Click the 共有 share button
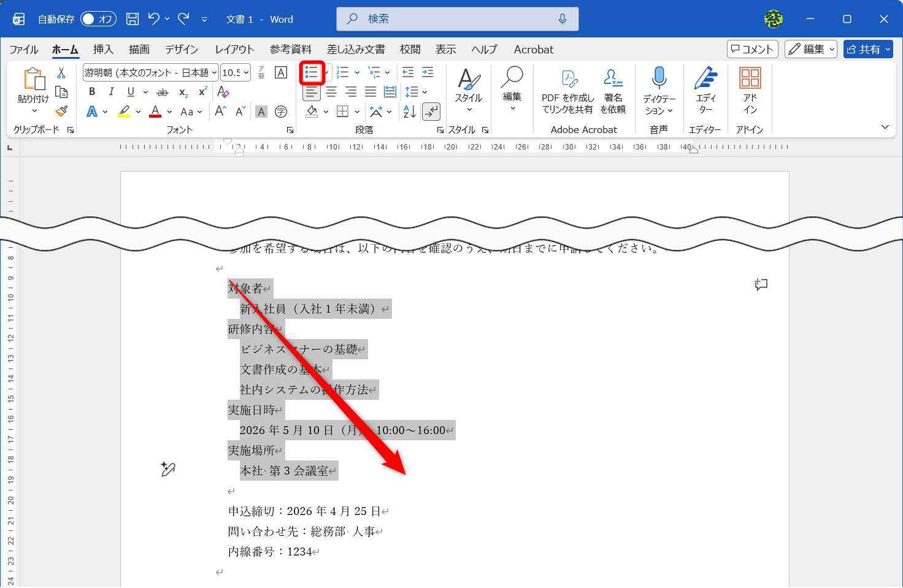This screenshot has width=903, height=588. tap(867, 49)
